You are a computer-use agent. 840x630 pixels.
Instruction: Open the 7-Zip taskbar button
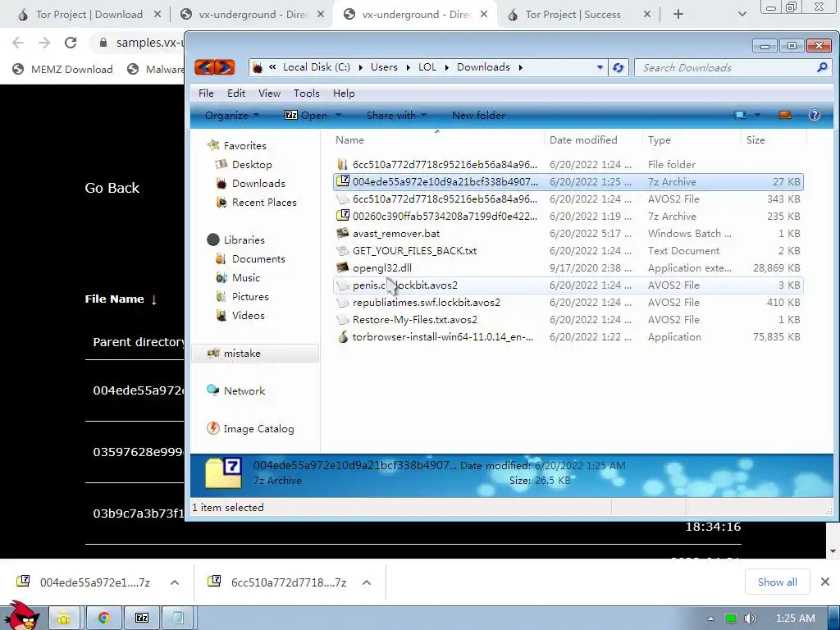[142, 619]
